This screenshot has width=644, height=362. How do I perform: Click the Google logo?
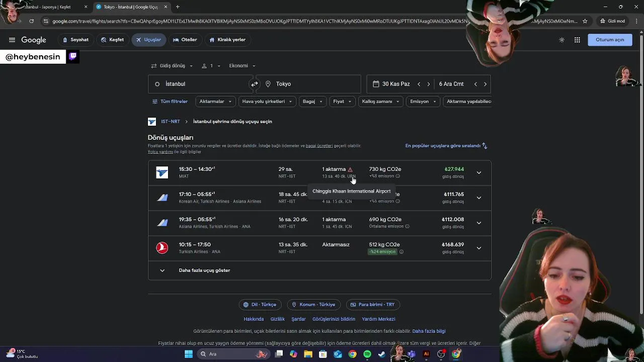tap(34, 40)
